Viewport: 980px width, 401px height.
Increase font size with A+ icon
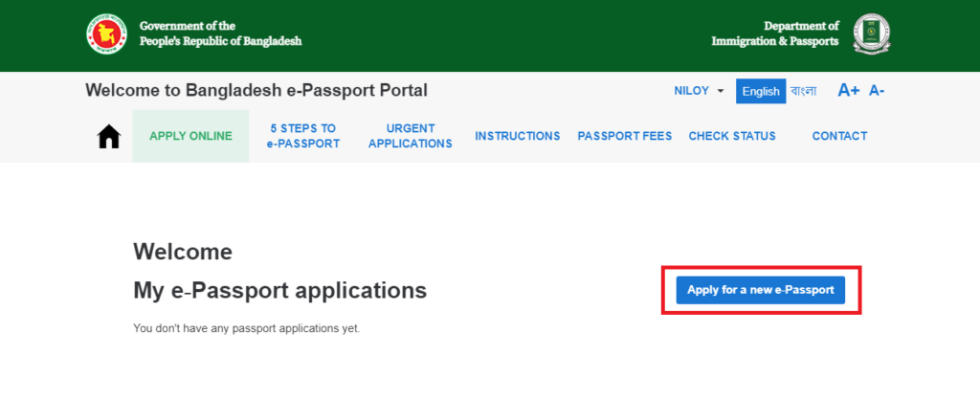(x=848, y=91)
